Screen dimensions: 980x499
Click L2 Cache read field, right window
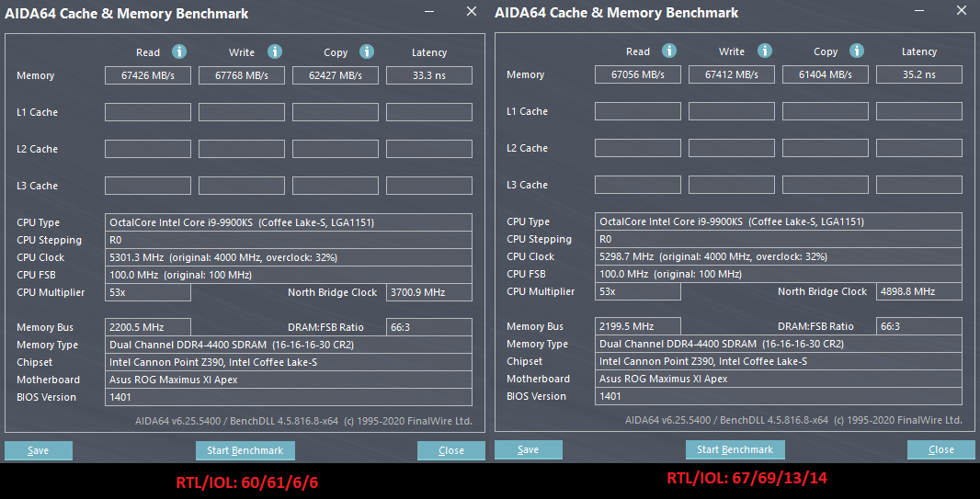[637, 148]
